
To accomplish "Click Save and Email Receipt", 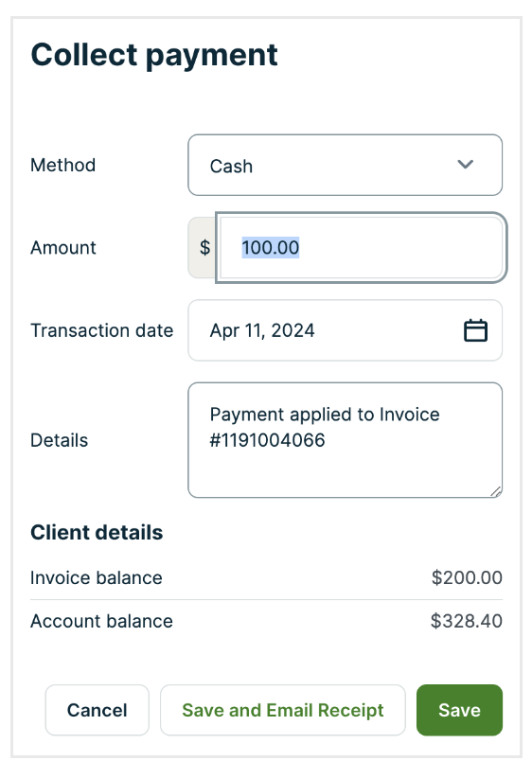I will click(x=282, y=710).
